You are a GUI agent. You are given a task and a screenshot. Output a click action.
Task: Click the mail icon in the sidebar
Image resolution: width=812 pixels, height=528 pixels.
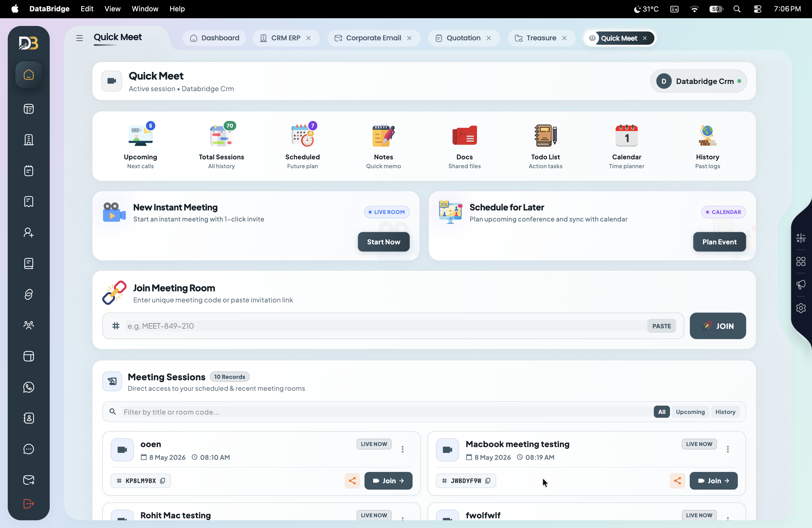pyautogui.click(x=29, y=480)
